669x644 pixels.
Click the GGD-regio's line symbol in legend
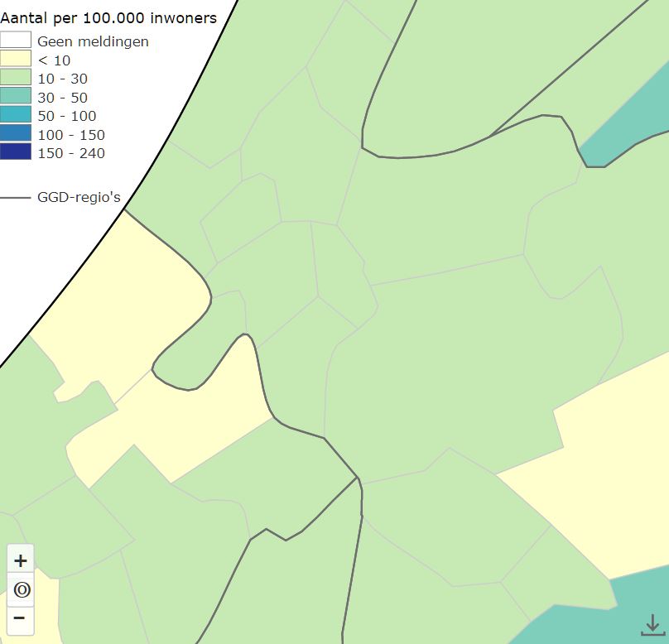16,198
